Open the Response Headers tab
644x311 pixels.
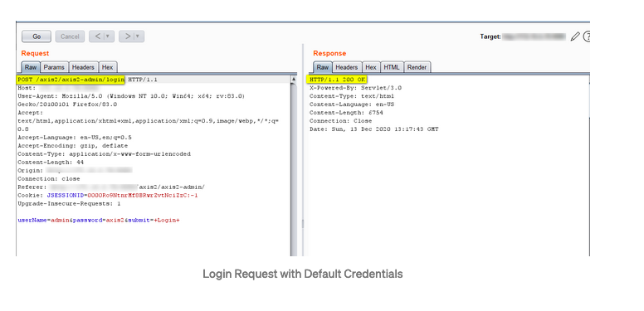pos(347,67)
